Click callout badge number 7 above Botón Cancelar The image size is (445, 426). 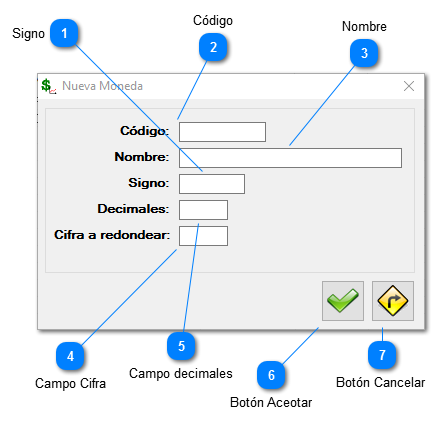pos(382,355)
